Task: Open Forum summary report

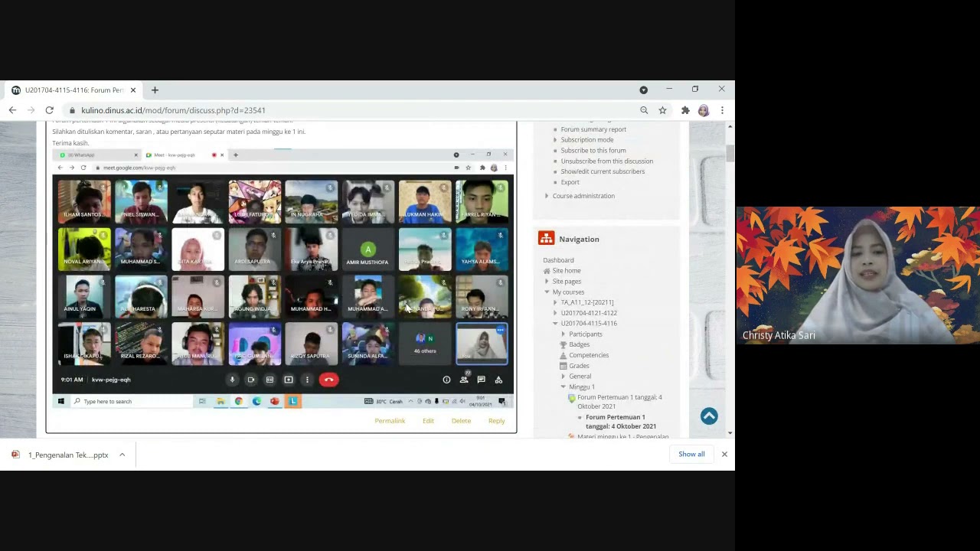Action: [x=593, y=129]
